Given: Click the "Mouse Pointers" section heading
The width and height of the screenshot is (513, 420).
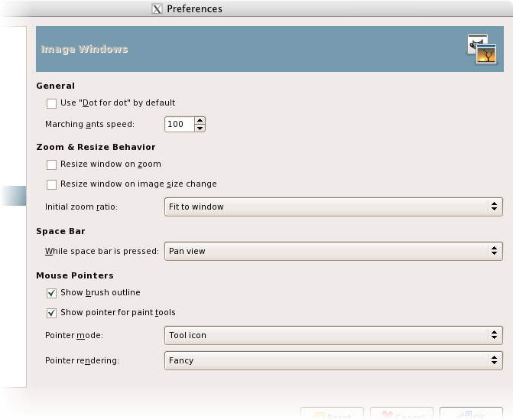Looking at the screenshot, I should pyautogui.click(x=75, y=275).
